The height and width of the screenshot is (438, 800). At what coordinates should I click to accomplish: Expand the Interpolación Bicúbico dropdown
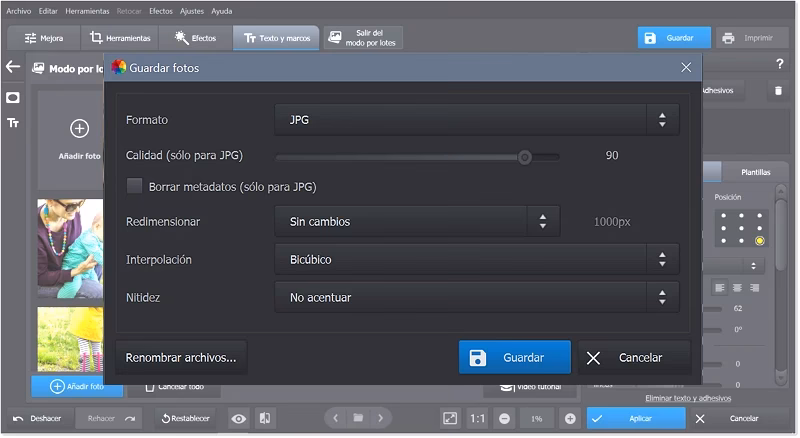pos(476,260)
